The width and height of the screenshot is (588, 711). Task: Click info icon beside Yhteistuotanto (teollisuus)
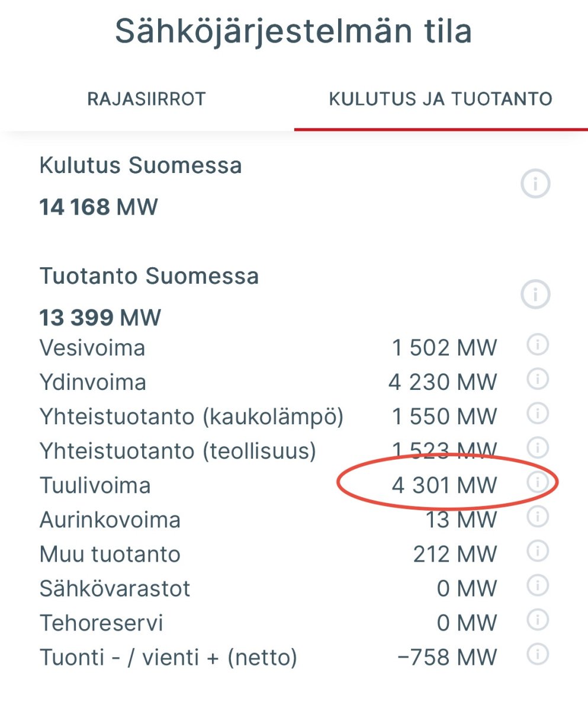coord(537,448)
